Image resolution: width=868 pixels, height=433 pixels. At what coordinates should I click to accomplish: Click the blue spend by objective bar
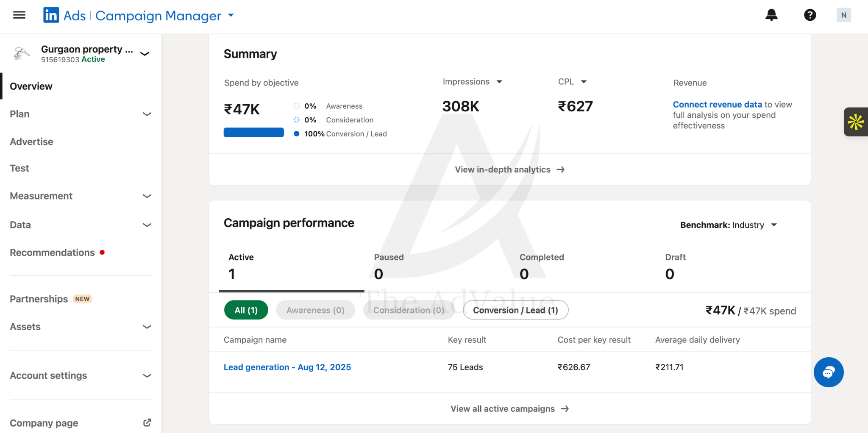click(254, 133)
